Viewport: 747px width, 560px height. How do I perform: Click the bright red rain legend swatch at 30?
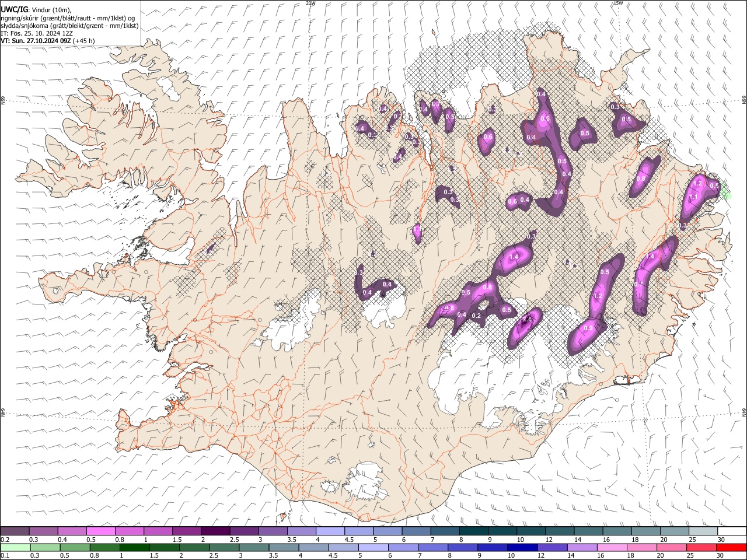(x=731, y=547)
